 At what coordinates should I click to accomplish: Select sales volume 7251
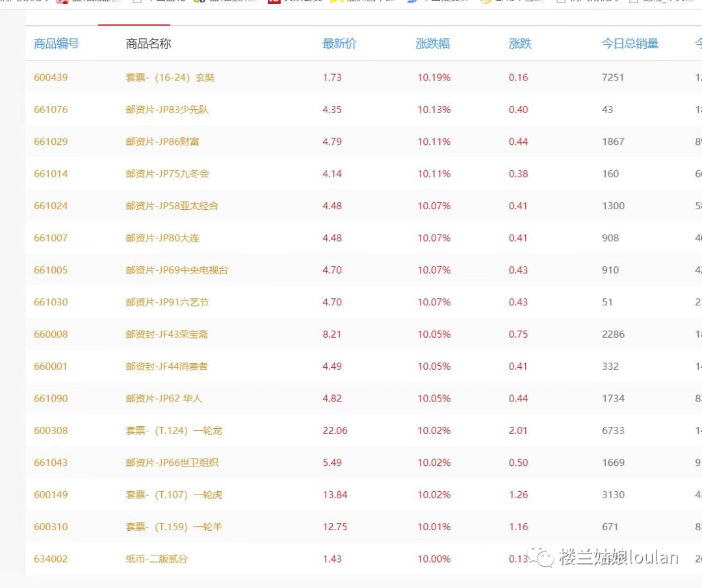(613, 77)
